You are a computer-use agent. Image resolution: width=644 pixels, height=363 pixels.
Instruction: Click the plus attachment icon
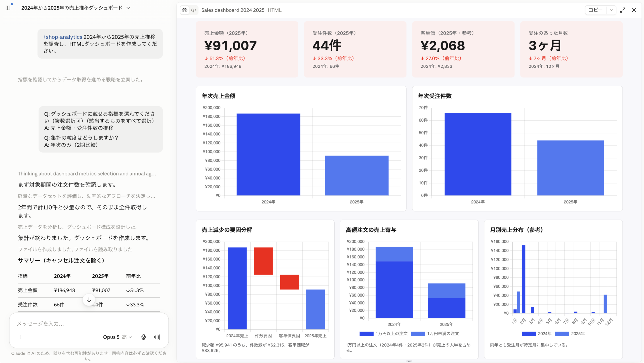pyautogui.click(x=21, y=337)
